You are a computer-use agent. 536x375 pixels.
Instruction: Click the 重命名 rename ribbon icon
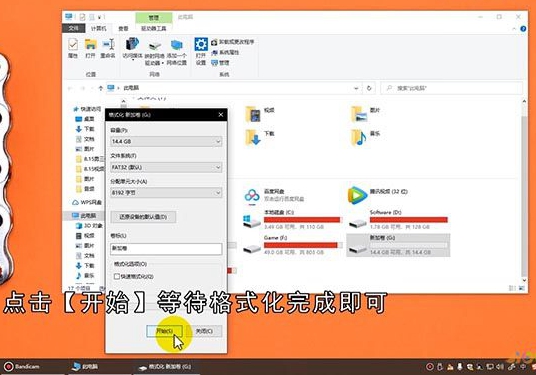[108, 48]
